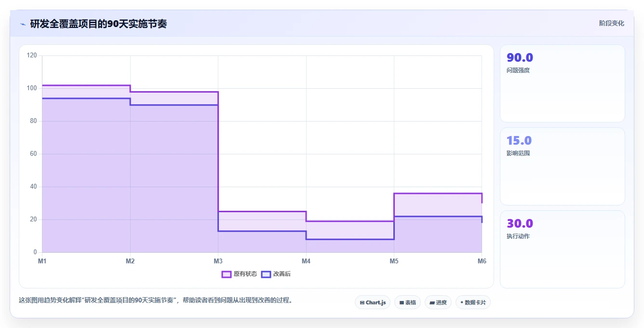Click the M6 x-axis label
Viewport: 644px width, 328px height.
pyautogui.click(x=482, y=261)
